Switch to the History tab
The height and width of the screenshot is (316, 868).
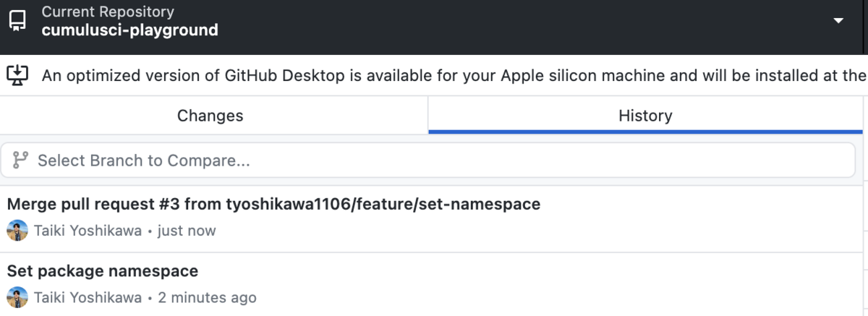tap(646, 116)
